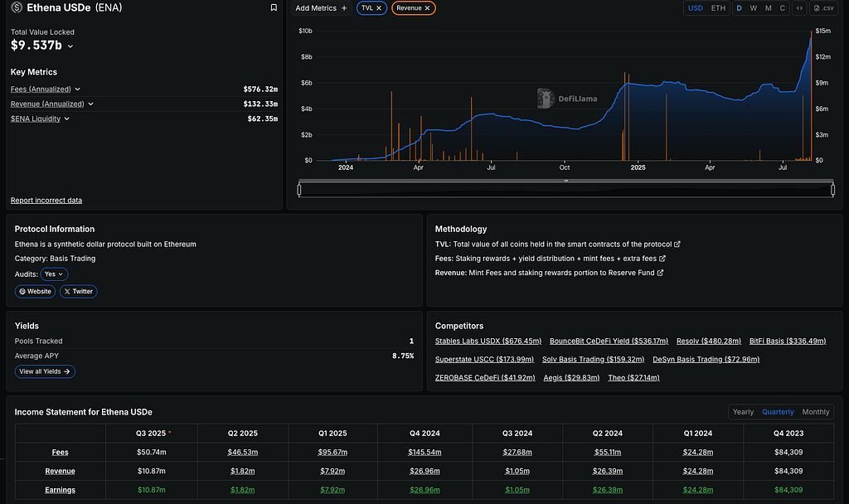Click Q2 2024 Fees value $55.11m
The width and height of the screenshot is (849, 504).
[x=608, y=452]
